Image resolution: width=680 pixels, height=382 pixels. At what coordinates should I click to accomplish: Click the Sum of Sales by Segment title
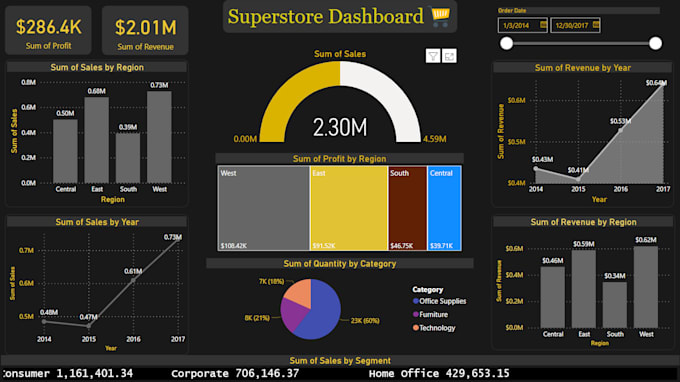(x=340, y=361)
